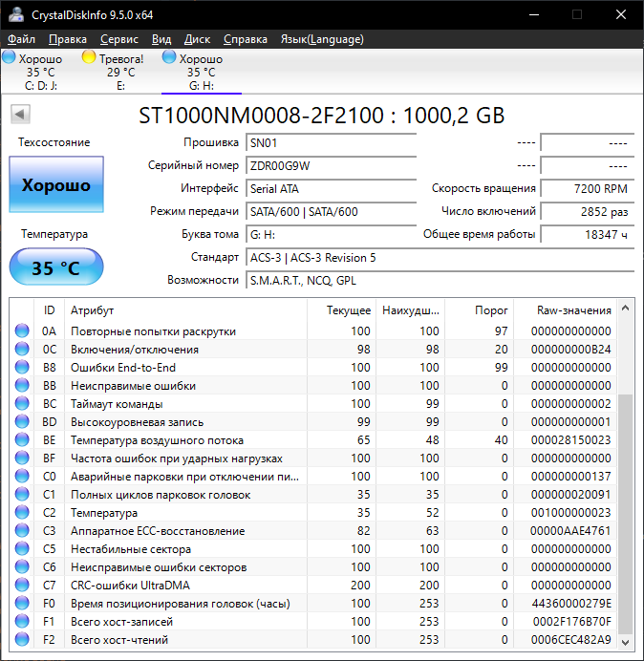Select the Тревога! E: disk tab

[x=120, y=72]
